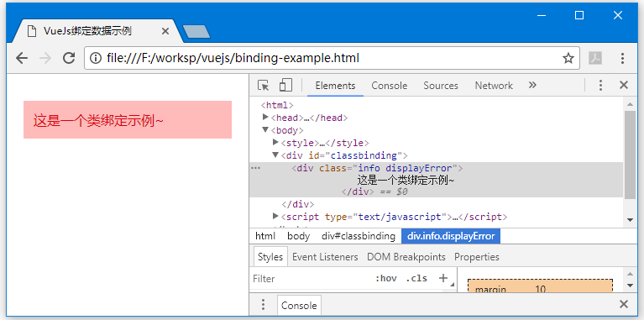The height and width of the screenshot is (320, 644).
Task: Open a new browser tab
Action: 196,32
